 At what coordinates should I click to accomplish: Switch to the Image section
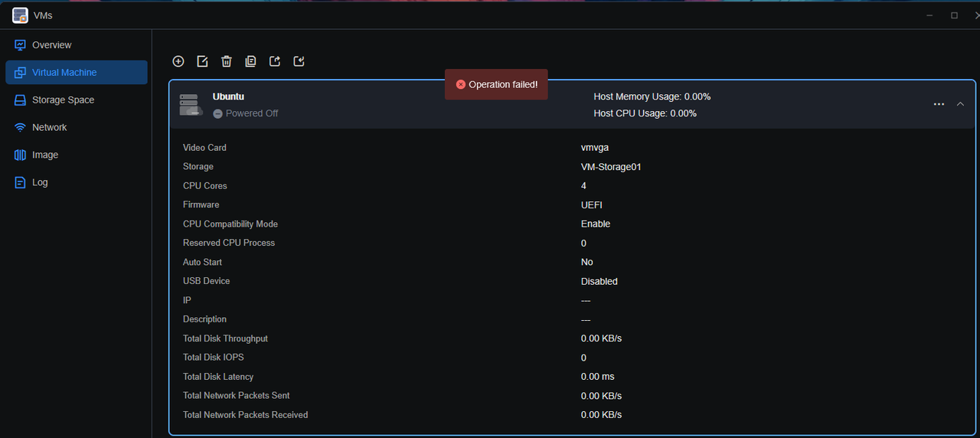77,155
